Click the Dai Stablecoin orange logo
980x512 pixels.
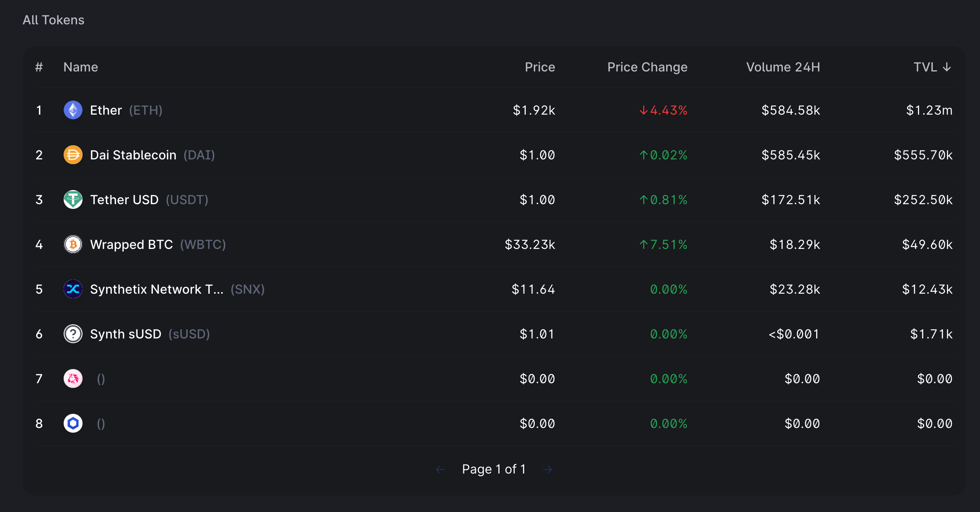click(x=73, y=155)
